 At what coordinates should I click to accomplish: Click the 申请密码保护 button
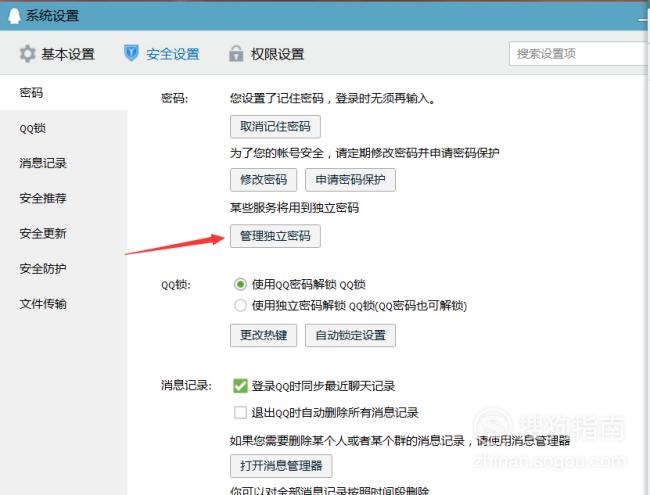[x=350, y=180]
